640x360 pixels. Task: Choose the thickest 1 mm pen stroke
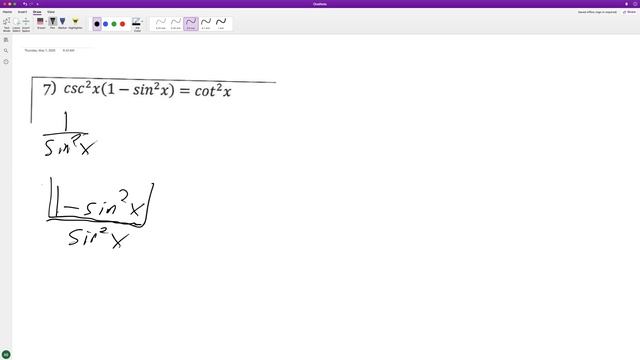pyautogui.click(x=221, y=24)
